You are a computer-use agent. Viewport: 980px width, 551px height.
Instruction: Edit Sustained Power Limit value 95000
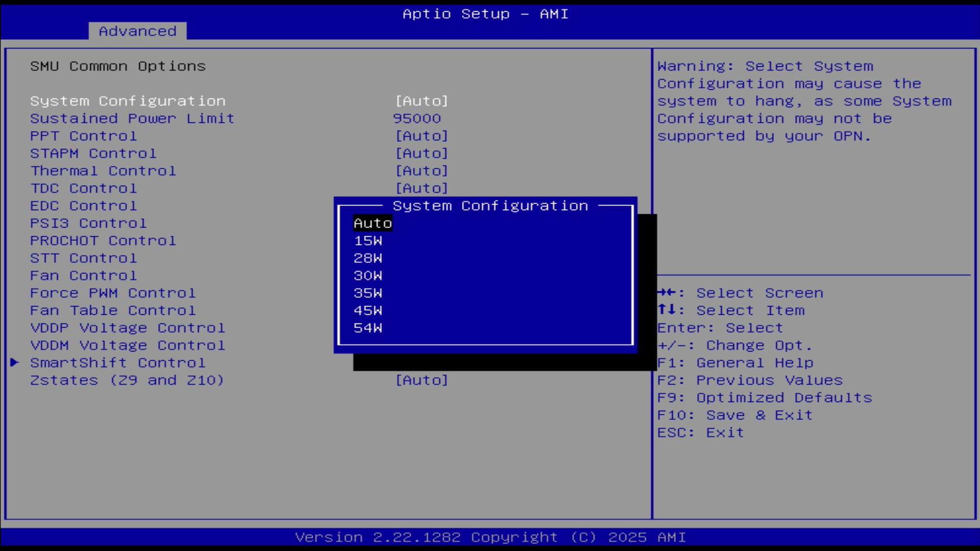pos(416,119)
